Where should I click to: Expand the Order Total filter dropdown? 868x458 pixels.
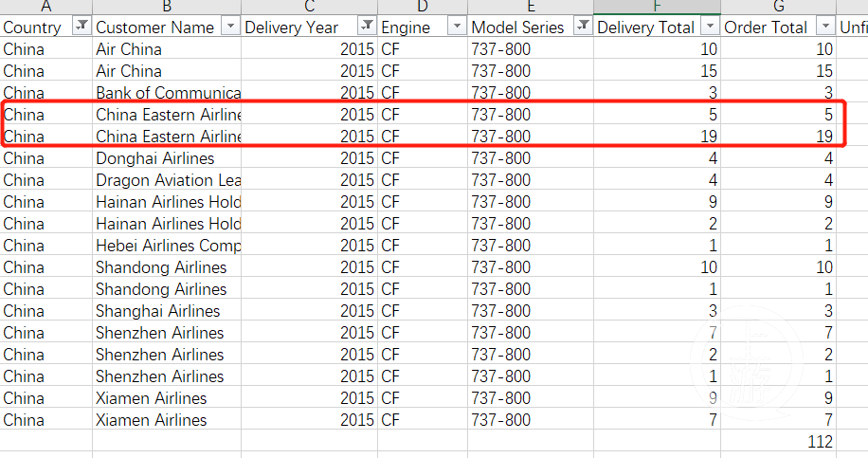tap(825, 27)
